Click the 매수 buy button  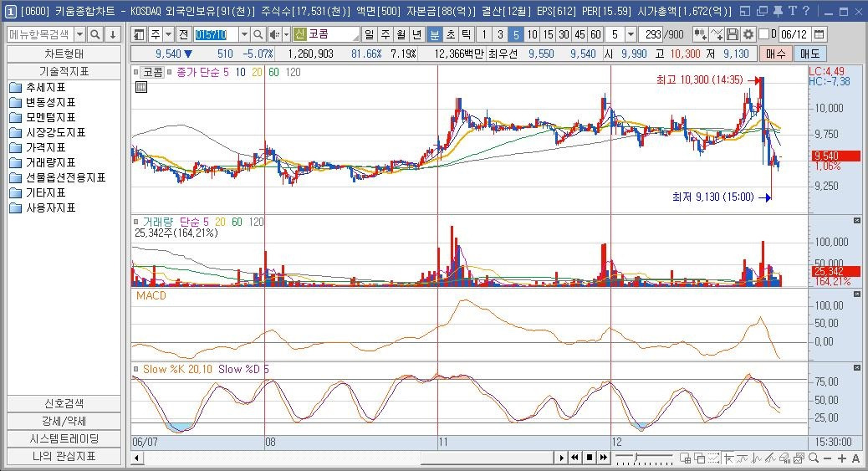pos(775,54)
